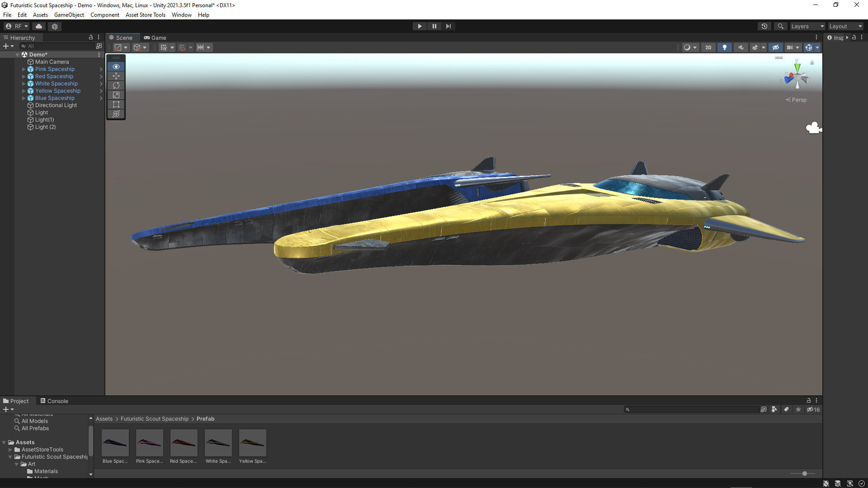Click the scene orientation gizmo
Viewport: 868px width, 488px height.
point(797,77)
